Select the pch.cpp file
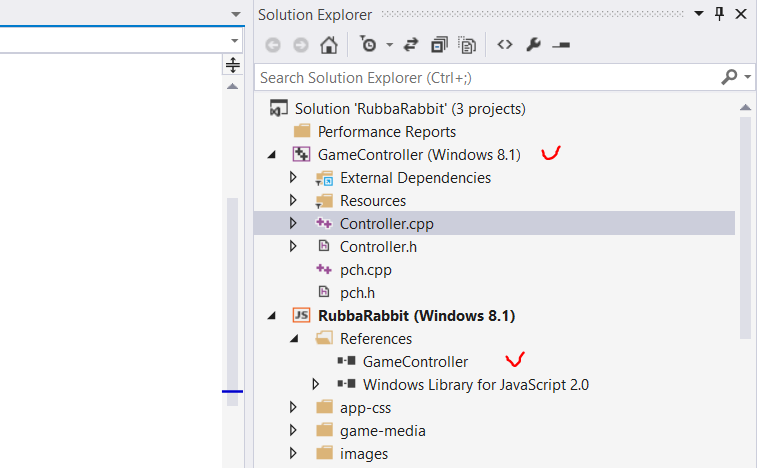757x468 pixels. point(364,269)
